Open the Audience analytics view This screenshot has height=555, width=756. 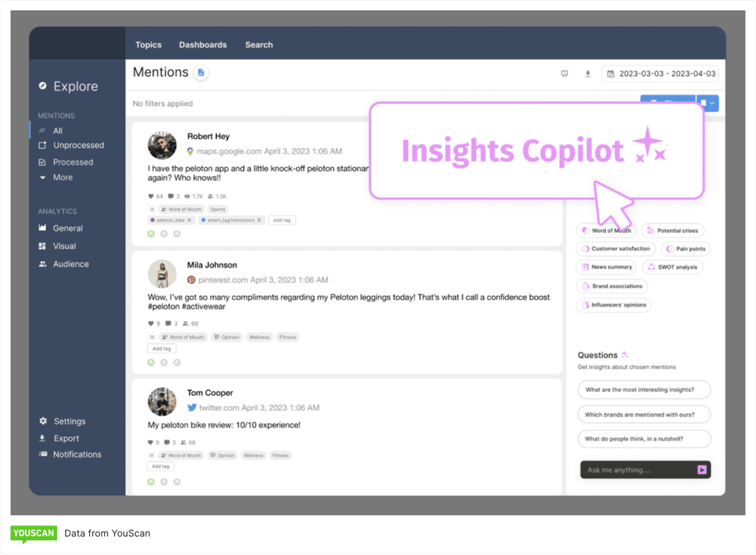click(x=70, y=264)
